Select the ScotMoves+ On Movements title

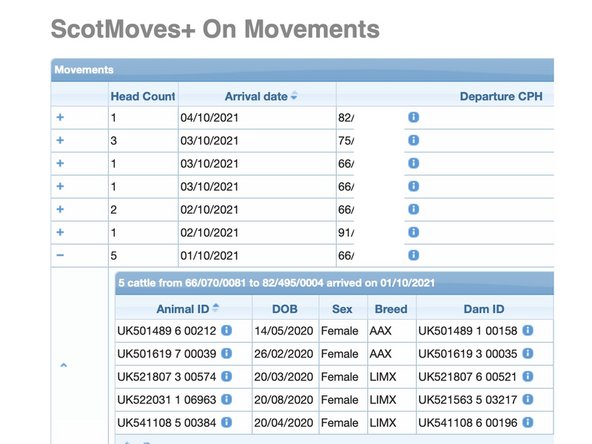pyautogui.click(x=215, y=29)
